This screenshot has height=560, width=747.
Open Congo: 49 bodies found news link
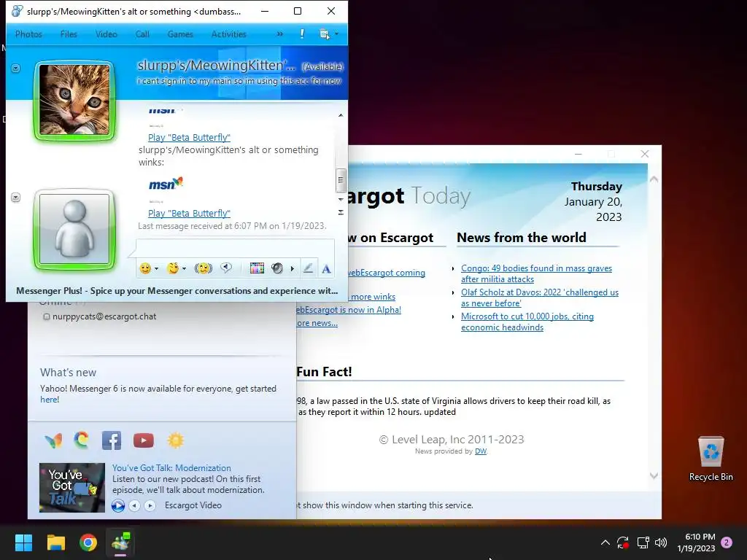coord(536,274)
